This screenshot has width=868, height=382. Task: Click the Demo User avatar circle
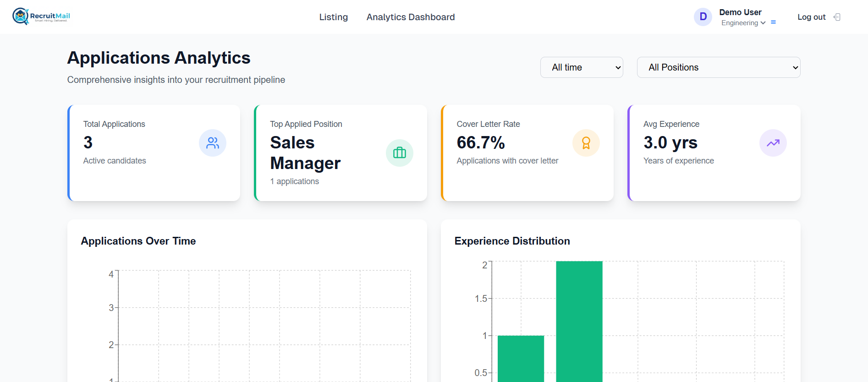(x=703, y=17)
